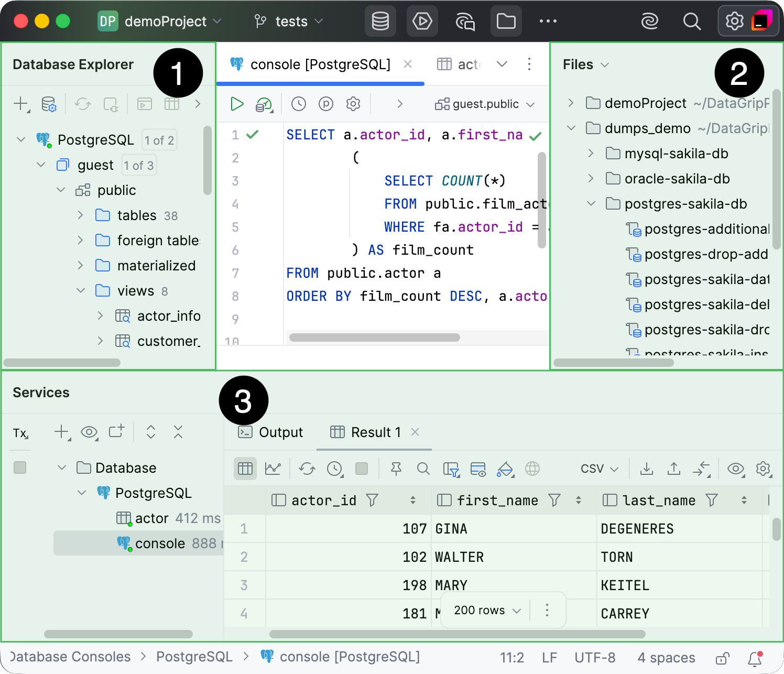The image size is (784, 674).
Task: Run query with the green Execute button
Action: click(x=237, y=104)
